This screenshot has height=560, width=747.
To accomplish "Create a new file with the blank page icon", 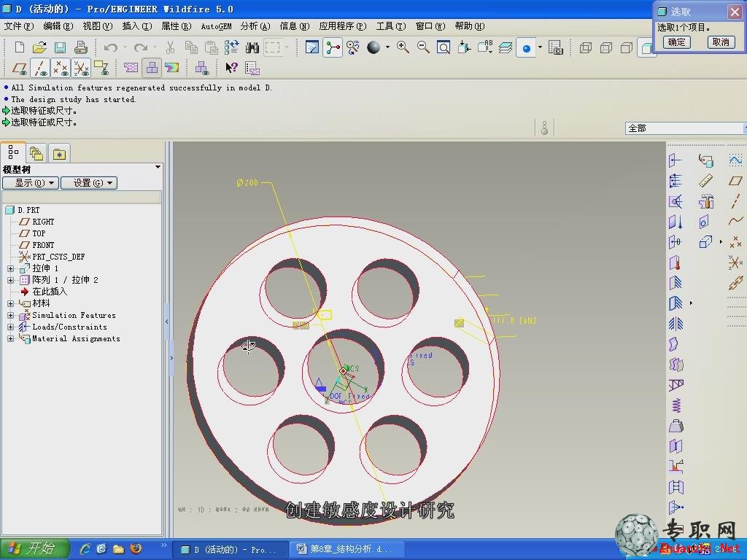I will tap(20, 47).
